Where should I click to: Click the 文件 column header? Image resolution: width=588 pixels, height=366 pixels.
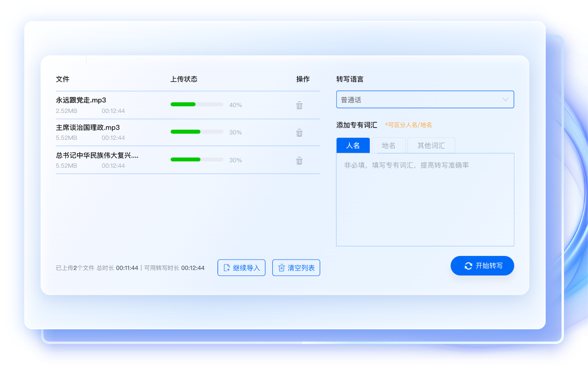pos(63,79)
